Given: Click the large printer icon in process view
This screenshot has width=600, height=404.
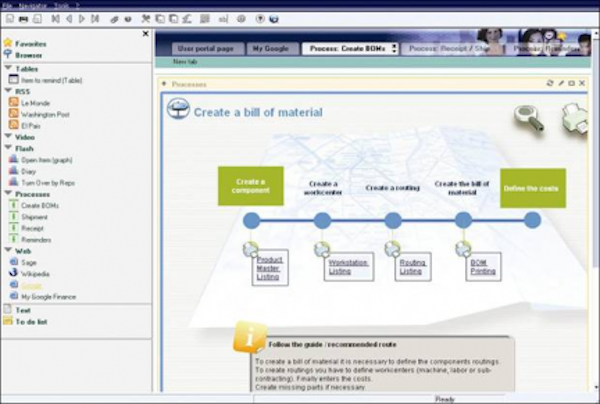Looking at the screenshot, I should [575, 119].
